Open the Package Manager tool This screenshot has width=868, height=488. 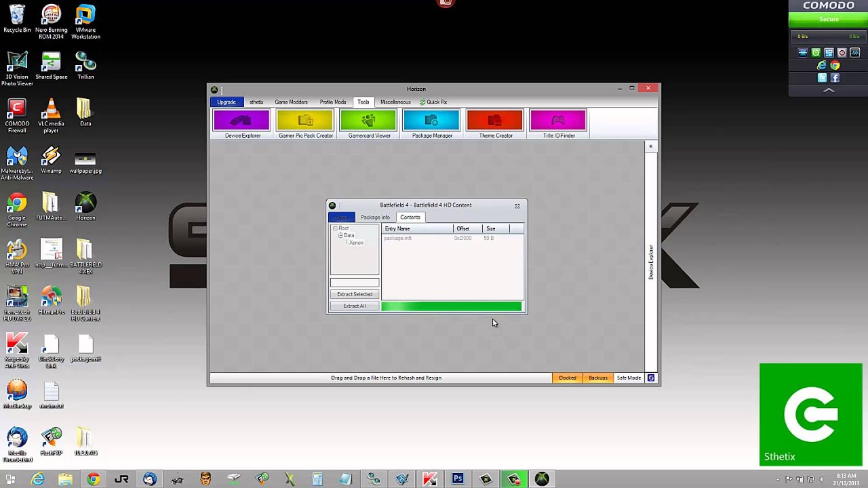pyautogui.click(x=431, y=121)
